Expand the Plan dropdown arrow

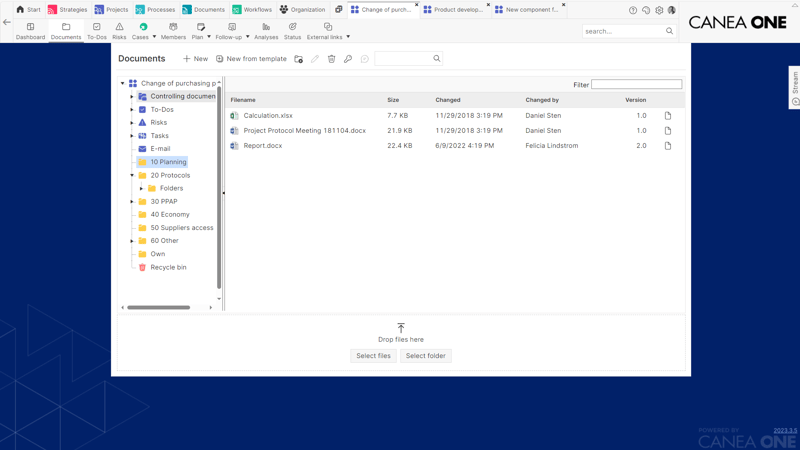tap(209, 37)
